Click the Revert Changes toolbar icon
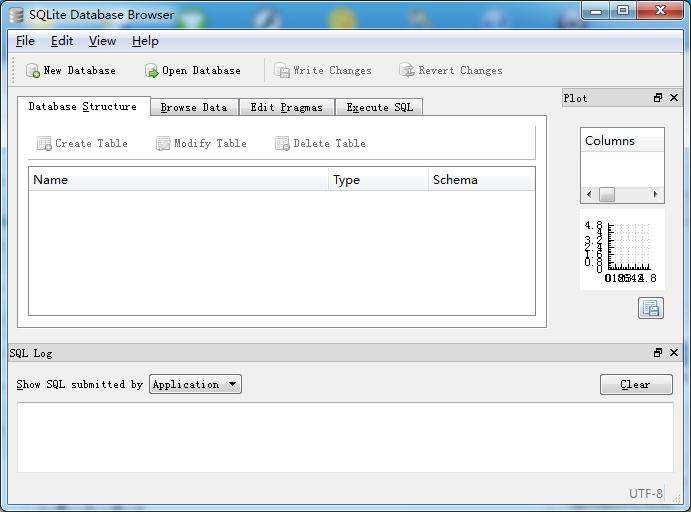 [x=407, y=70]
